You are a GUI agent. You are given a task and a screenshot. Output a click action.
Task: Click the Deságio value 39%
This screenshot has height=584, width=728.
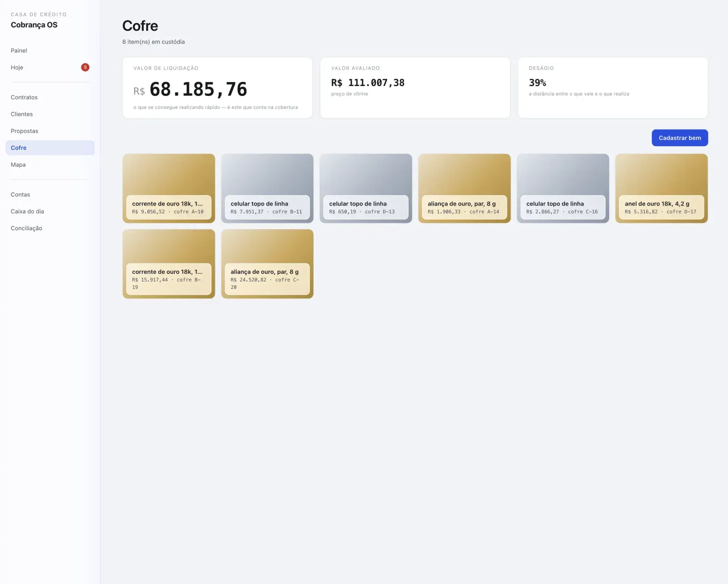point(537,83)
